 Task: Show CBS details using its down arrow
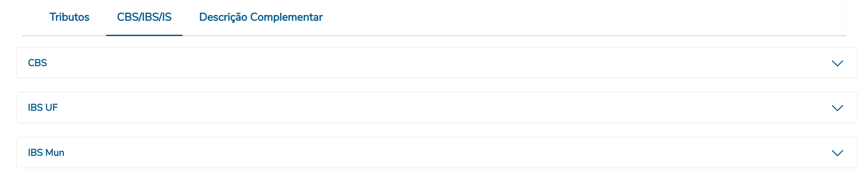pos(837,63)
